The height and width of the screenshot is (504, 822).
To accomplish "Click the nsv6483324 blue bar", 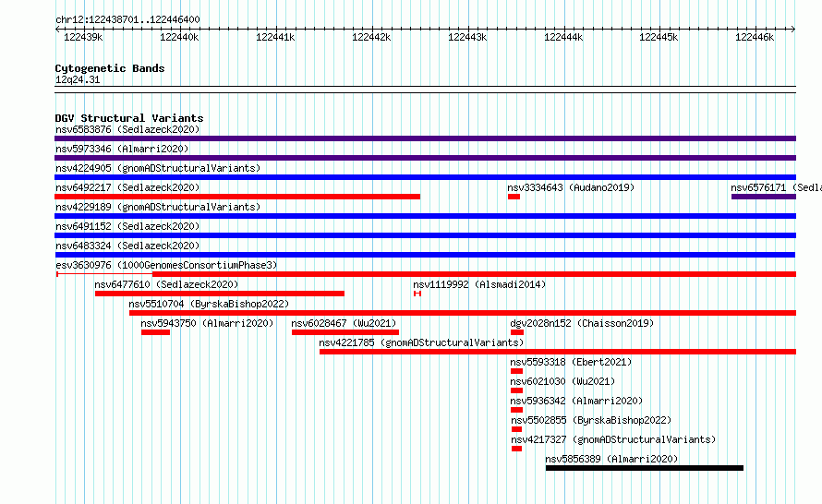I will tap(425, 255).
